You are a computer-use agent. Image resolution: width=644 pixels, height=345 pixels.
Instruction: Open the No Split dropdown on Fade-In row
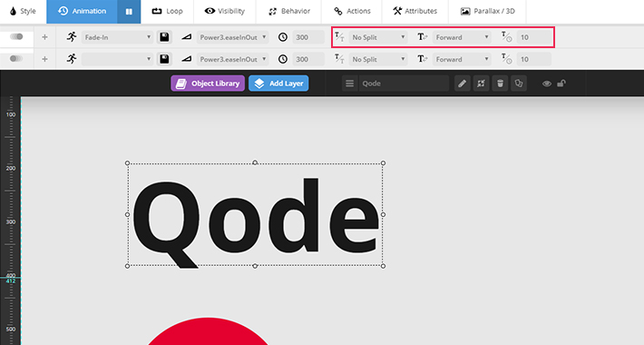pyautogui.click(x=378, y=37)
